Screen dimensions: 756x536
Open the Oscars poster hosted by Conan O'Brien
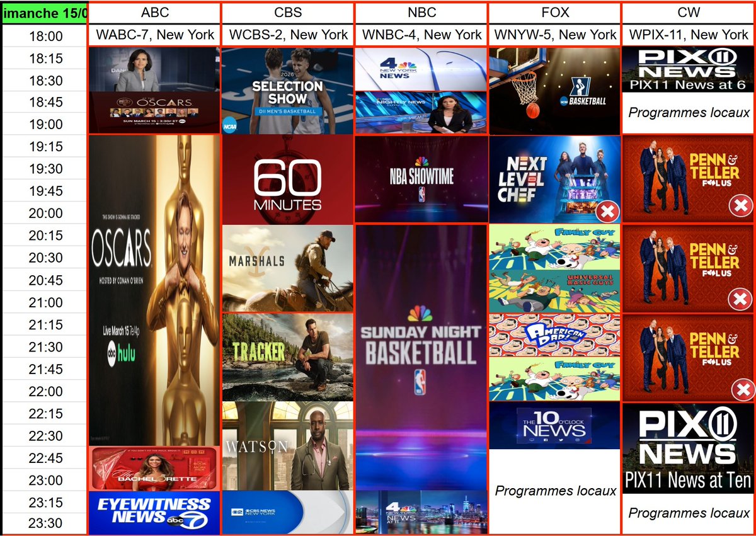tap(154, 290)
